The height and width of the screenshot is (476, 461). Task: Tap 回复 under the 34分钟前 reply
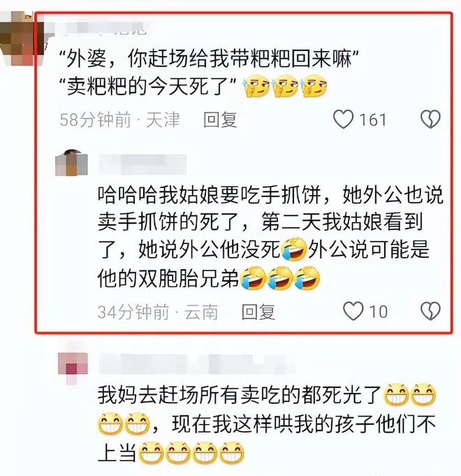coord(258,312)
